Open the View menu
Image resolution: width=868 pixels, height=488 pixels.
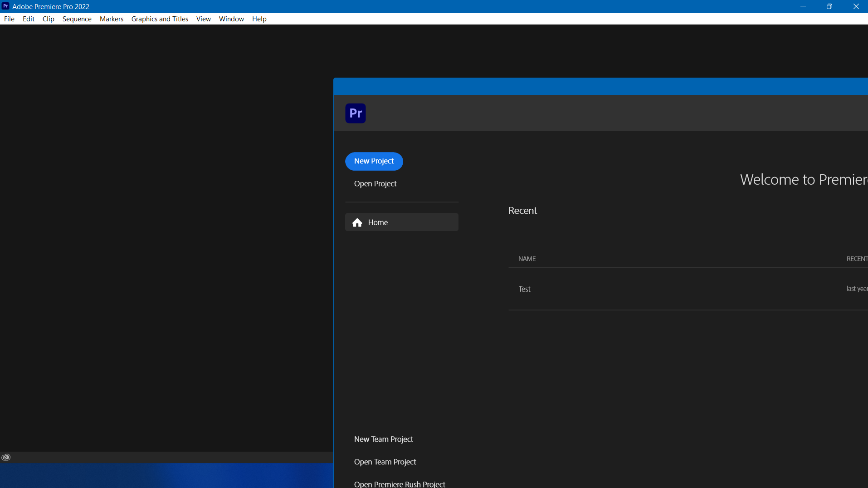click(203, 19)
